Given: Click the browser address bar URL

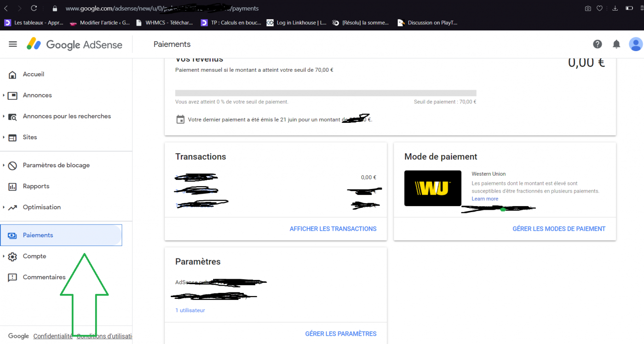Looking at the screenshot, I should pos(162,8).
